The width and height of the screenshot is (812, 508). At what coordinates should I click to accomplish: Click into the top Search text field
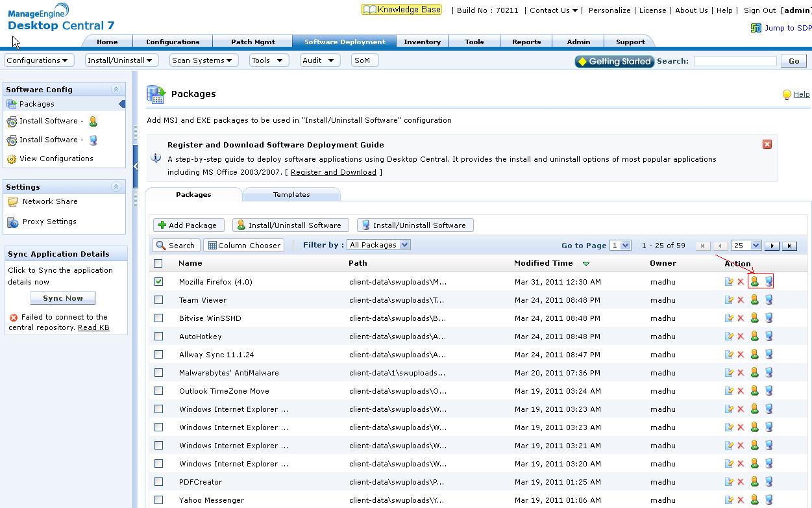pyautogui.click(x=735, y=61)
